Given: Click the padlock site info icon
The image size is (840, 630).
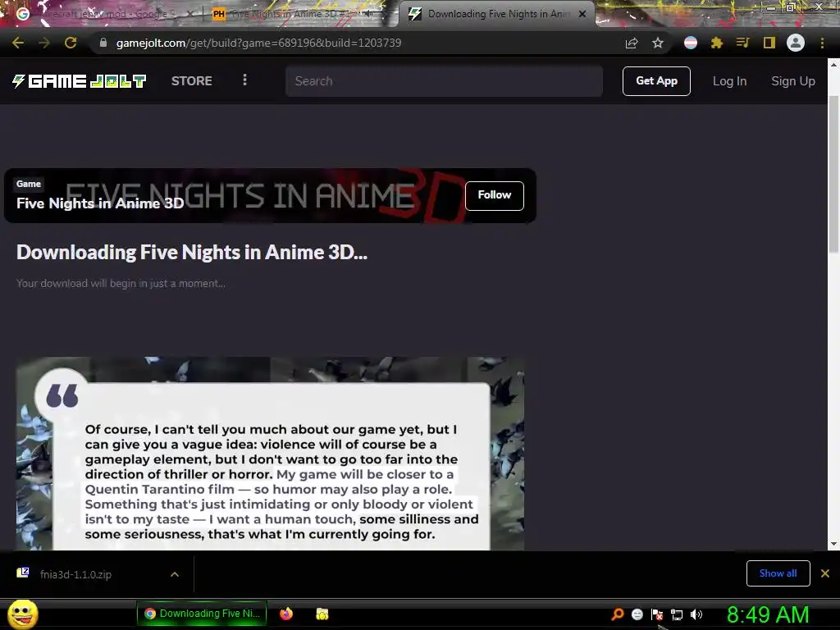Looking at the screenshot, I should click(103, 43).
